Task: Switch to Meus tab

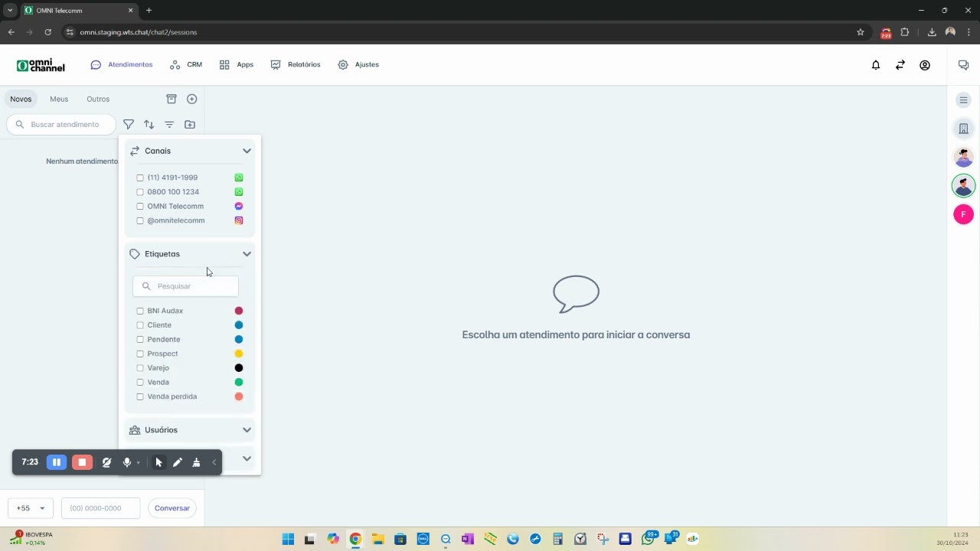Action: [59, 99]
